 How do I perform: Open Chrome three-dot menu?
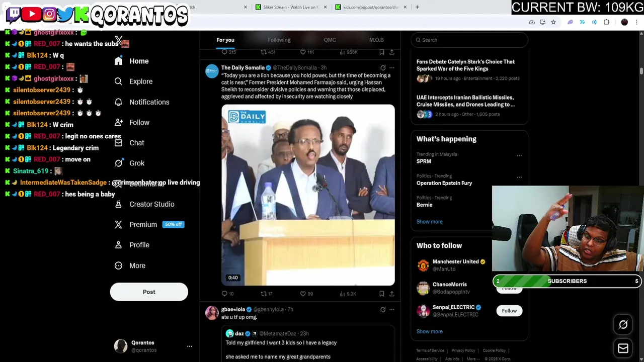coord(636,22)
